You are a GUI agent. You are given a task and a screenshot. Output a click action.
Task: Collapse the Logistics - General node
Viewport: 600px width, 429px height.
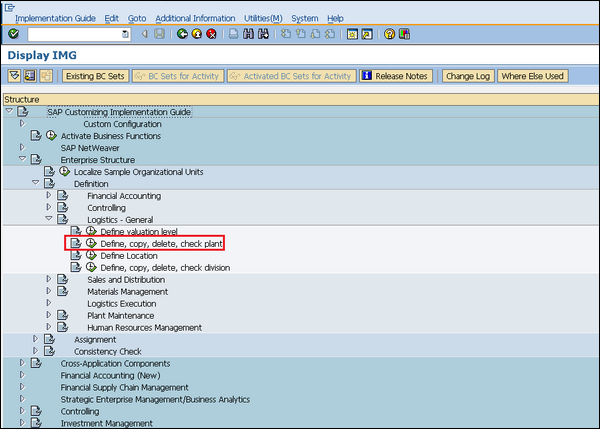[x=47, y=220]
